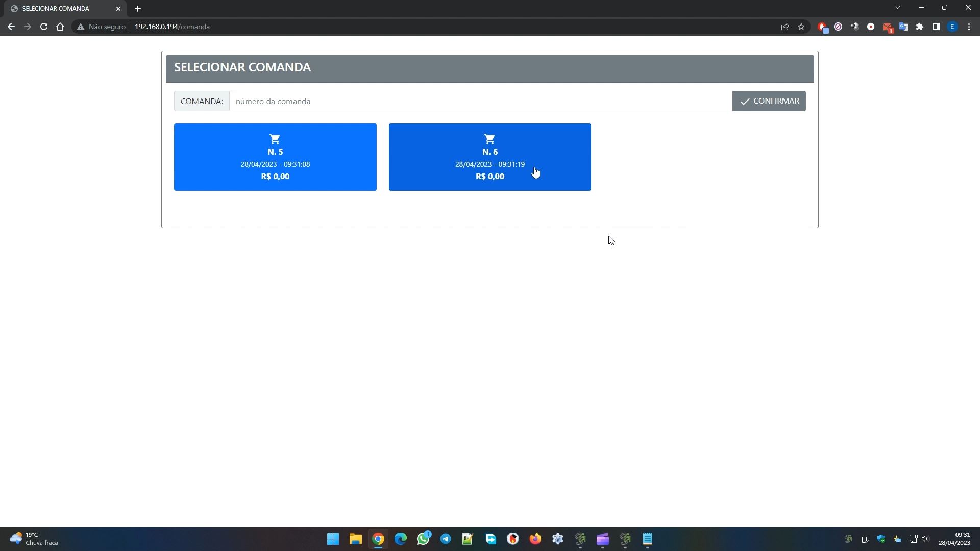Go back to the previous page
Viewport: 980px width, 551px height.
pyautogui.click(x=11, y=27)
